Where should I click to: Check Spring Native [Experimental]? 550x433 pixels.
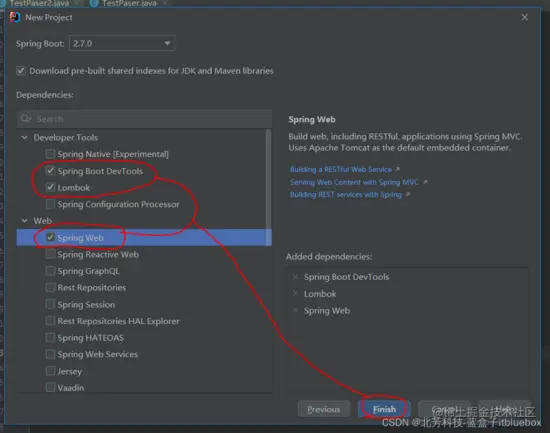(51, 154)
